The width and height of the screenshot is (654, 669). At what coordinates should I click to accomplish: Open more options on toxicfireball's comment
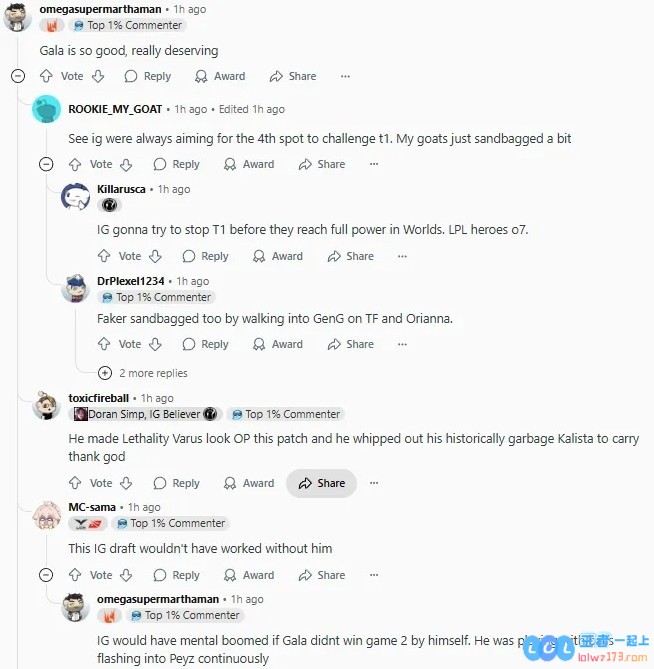pyautogui.click(x=374, y=483)
